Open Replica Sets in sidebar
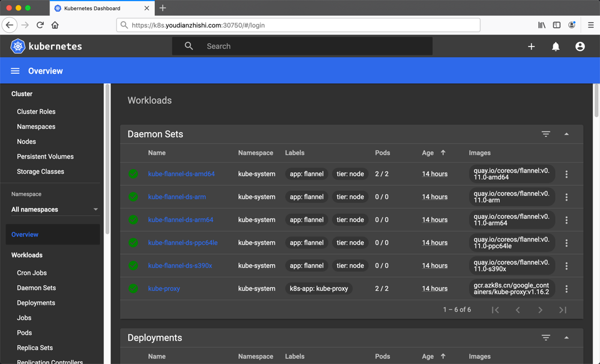Screen dimensions: 600x364 (35, 347)
